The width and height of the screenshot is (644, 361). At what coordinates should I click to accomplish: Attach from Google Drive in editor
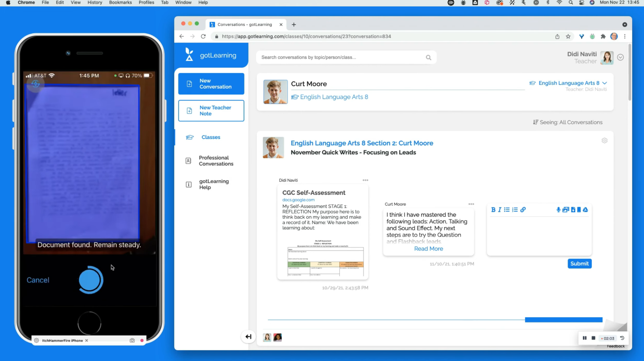(585, 210)
